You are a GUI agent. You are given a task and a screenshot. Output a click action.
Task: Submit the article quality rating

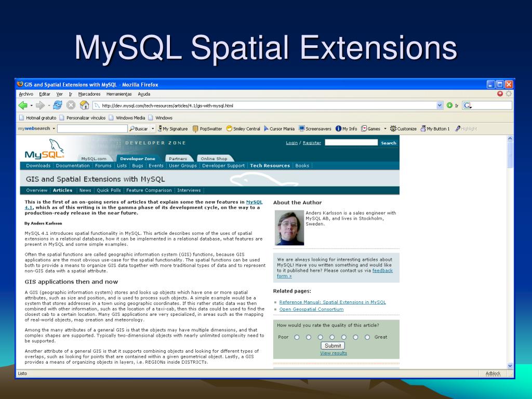333,345
